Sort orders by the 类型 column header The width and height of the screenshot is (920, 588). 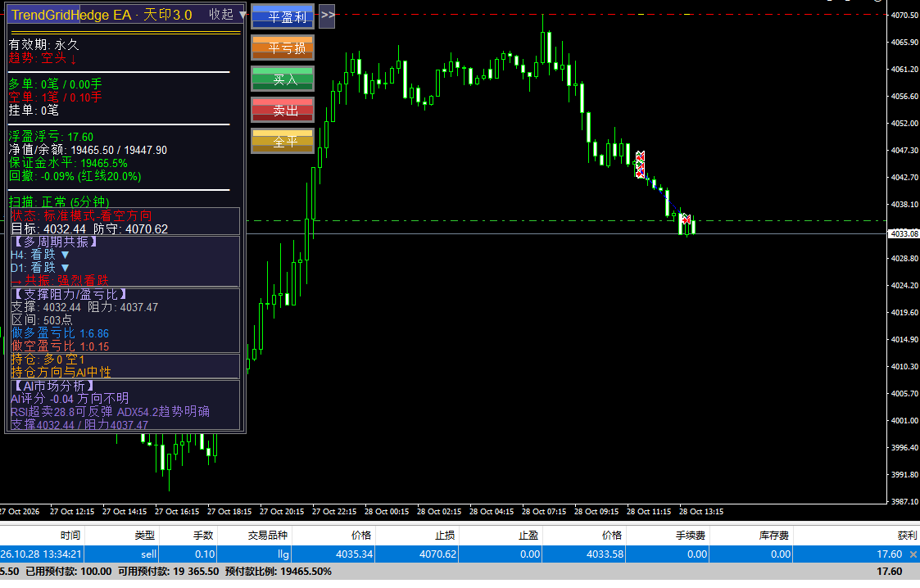tap(145, 536)
